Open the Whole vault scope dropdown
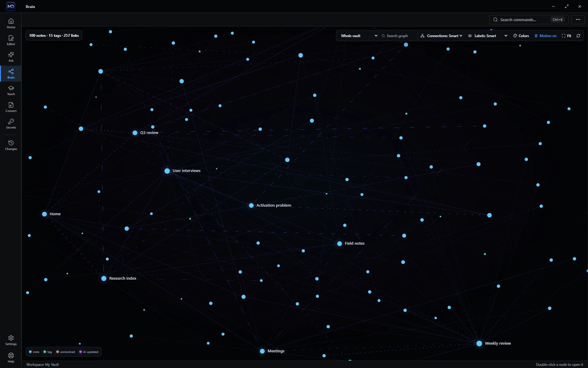 click(x=359, y=36)
